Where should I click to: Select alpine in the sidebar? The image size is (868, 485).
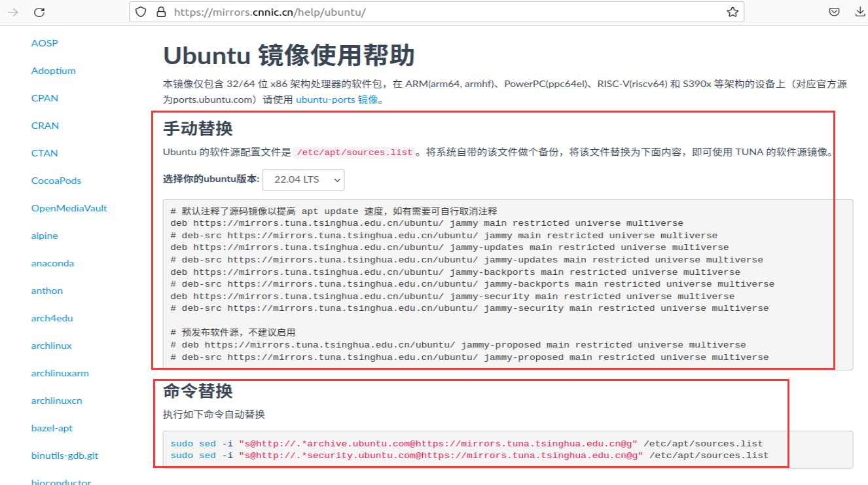[45, 236]
